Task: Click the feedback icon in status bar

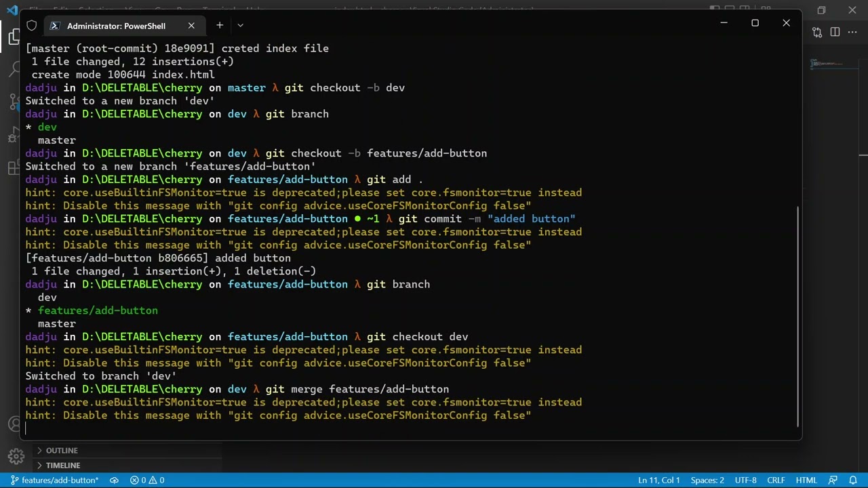Action: click(833, 480)
